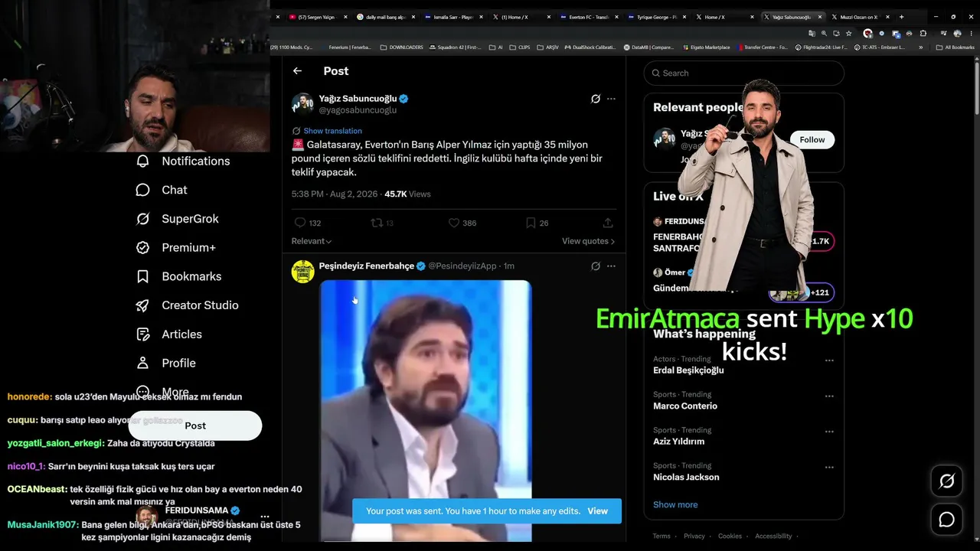Open more options for Erdal Beşikçioğlu trend
Screen dimensions: 980x551
click(x=829, y=360)
